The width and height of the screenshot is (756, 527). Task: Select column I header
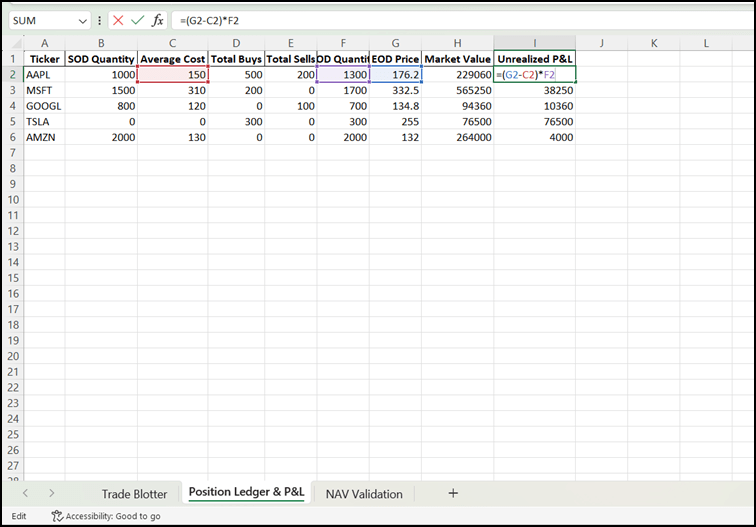pos(535,43)
